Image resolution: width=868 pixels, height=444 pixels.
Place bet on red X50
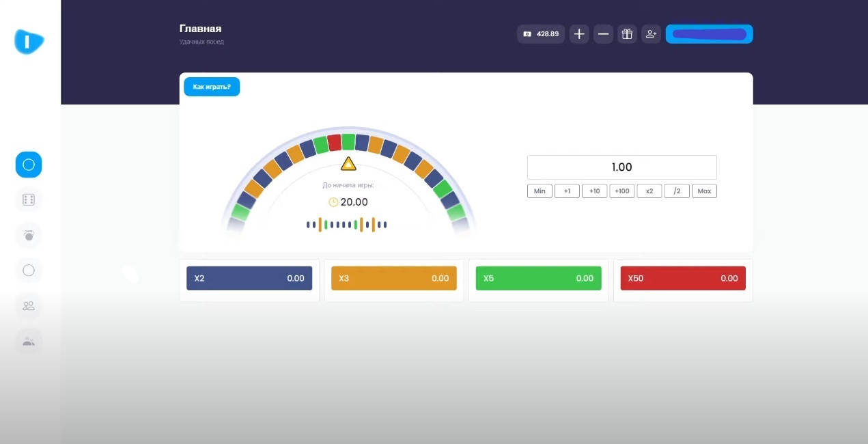click(683, 279)
